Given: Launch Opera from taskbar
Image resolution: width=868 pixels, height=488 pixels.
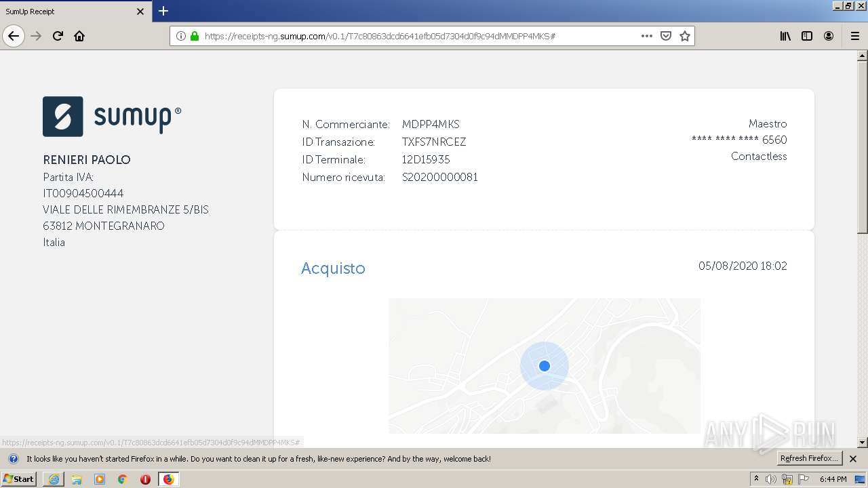Looking at the screenshot, I should pyautogui.click(x=145, y=479).
